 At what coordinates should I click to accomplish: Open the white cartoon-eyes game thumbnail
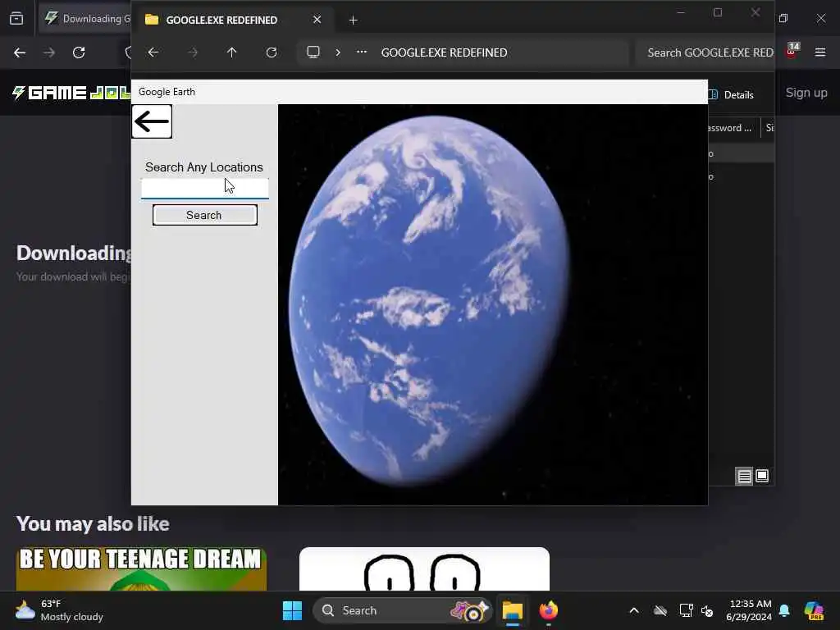424,569
